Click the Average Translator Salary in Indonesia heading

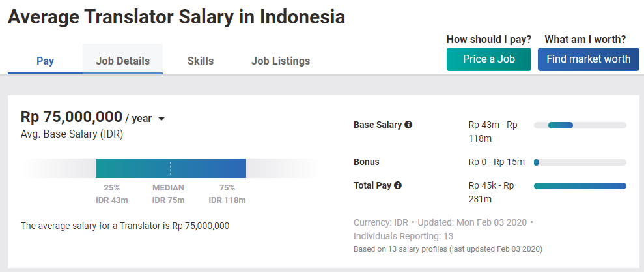tap(176, 17)
